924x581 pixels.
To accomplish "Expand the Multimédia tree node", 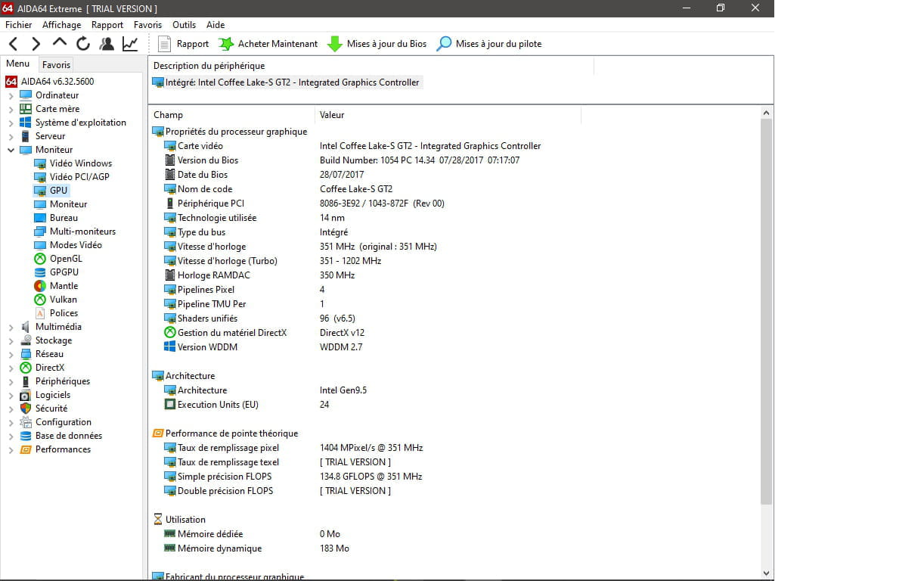I will 11,327.
